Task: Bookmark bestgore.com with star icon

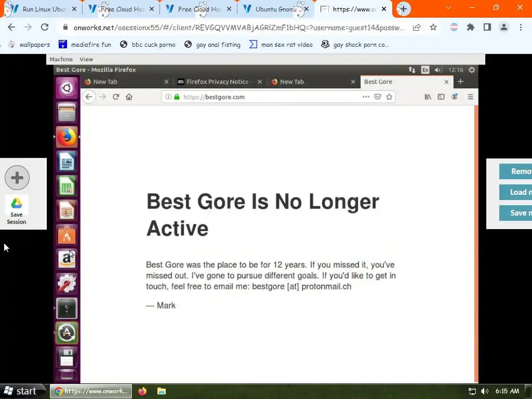Action: [x=389, y=97]
